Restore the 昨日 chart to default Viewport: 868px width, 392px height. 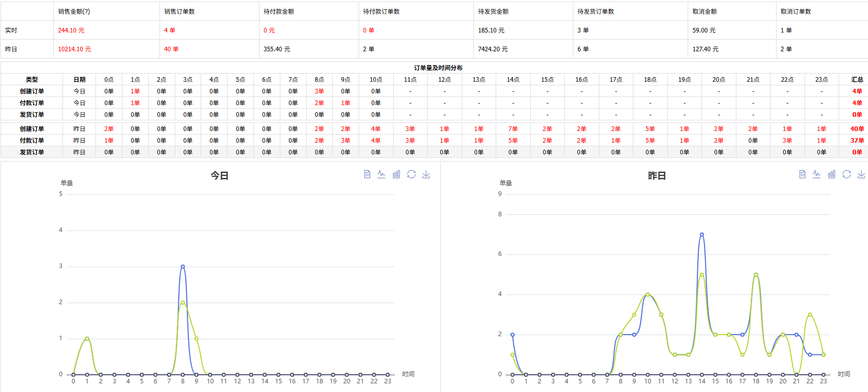[x=847, y=174]
